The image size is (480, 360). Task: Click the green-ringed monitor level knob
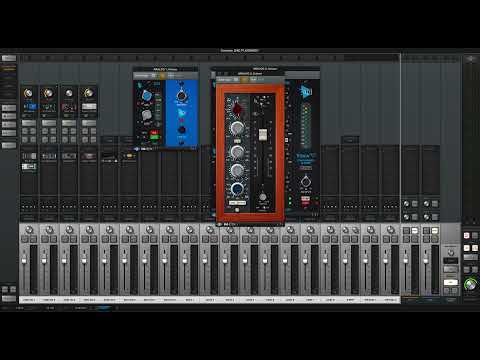(470, 284)
